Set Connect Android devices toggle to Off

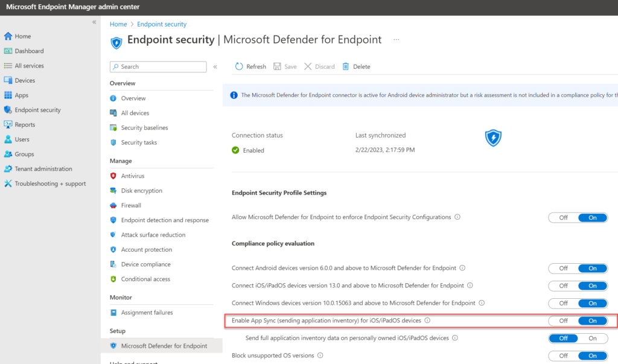[x=563, y=268]
